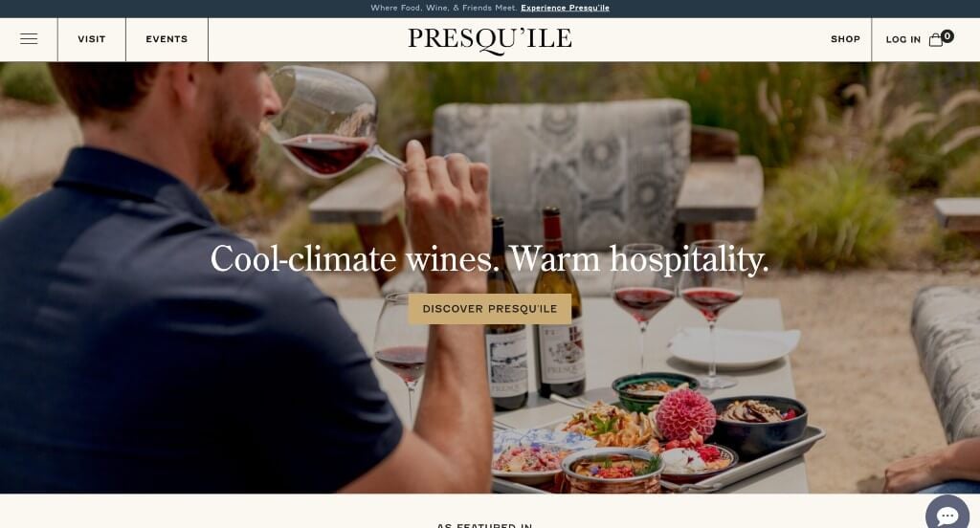Click the As Featured In heading
This screenshot has width=980, height=528.
point(484,525)
